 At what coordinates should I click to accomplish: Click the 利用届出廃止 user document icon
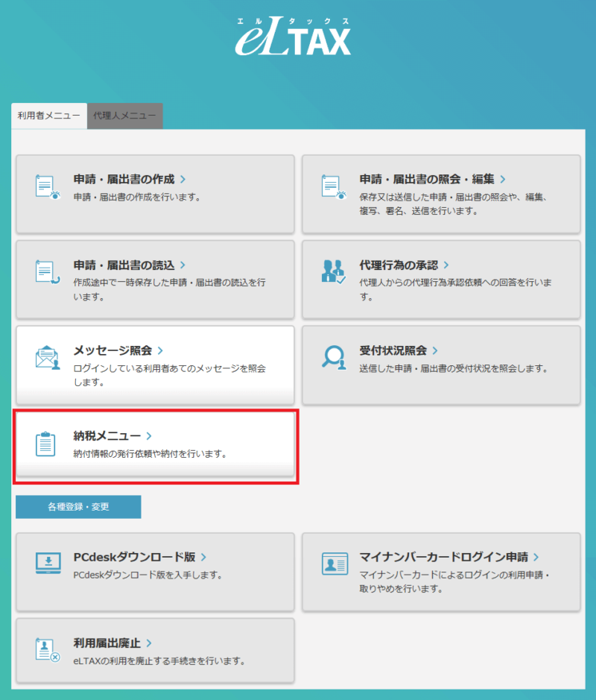pos(47,650)
